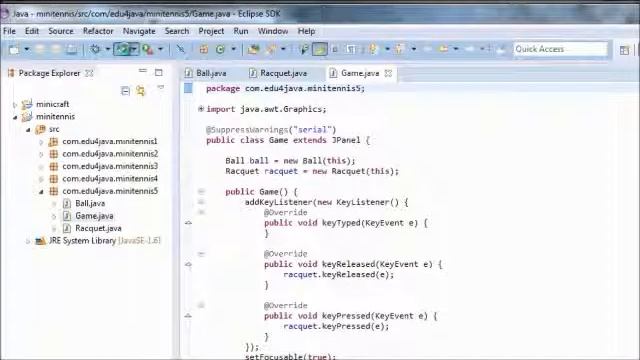
Task: Open the External Tools dropdown arrow
Action: tap(160, 49)
